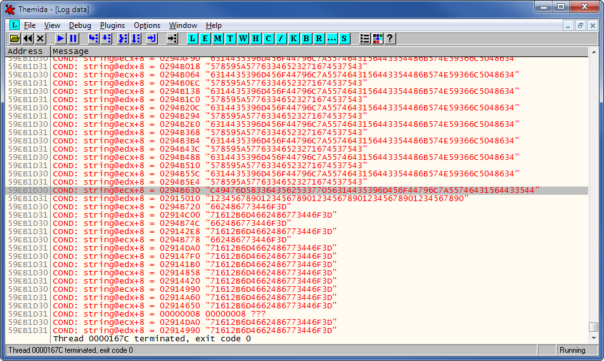
Task: Click 'Thread 0000167C terminated' log line
Action: click(x=152, y=339)
